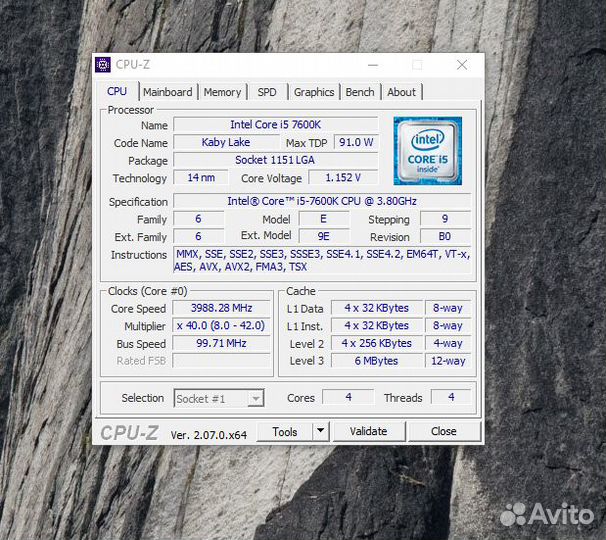The width and height of the screenshot is (606, 540).
Task: Click the CPU-Z app icon in title bar
Action: click(x=103, y=65)
